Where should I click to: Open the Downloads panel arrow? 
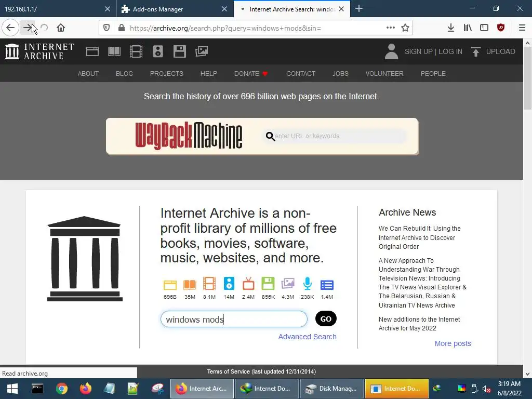tap(451, 28)
